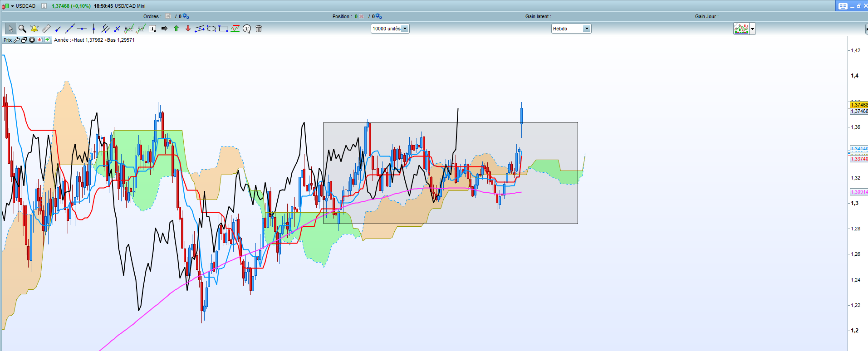Insert a red down arrow marker
The height and width of the screenshot is (351, 868).
click(188, 29)
